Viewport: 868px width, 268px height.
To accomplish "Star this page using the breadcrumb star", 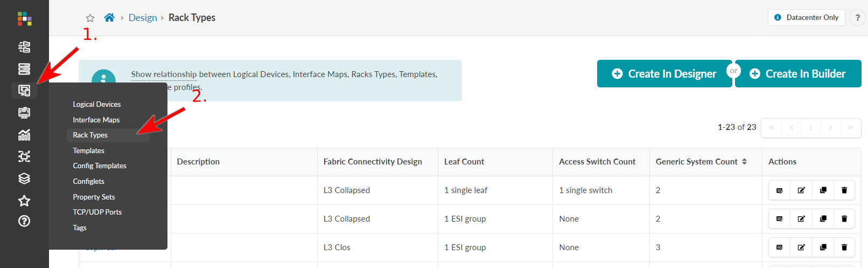I will point(90,18).
